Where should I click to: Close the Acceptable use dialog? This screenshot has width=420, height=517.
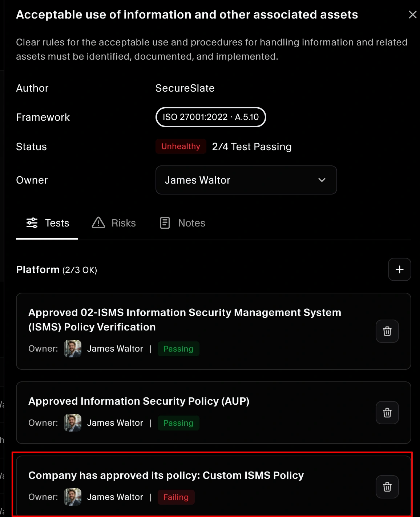click(x=412, y=15)
